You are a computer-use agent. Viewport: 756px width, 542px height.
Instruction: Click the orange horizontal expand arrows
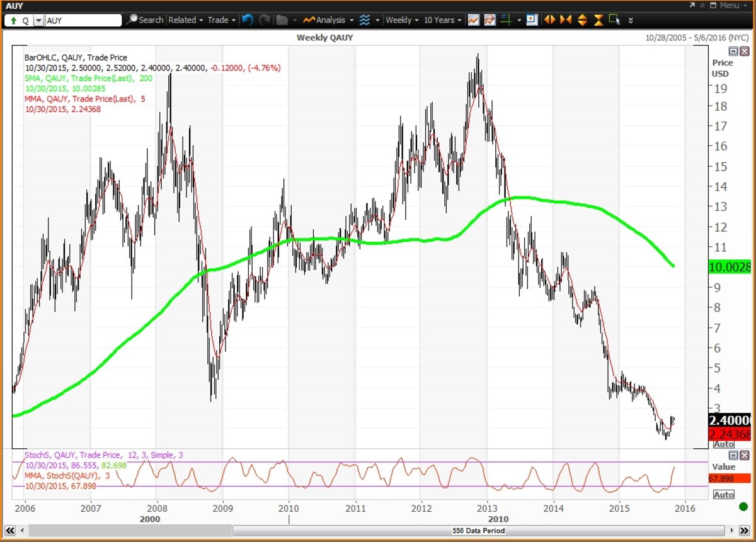click(x=549, y=20)
